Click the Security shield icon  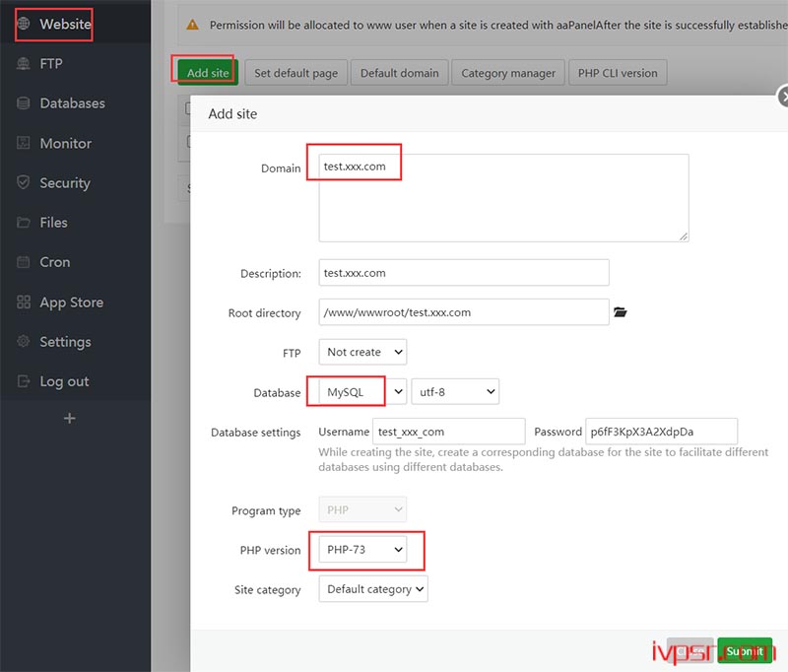[x=24, y=182]
